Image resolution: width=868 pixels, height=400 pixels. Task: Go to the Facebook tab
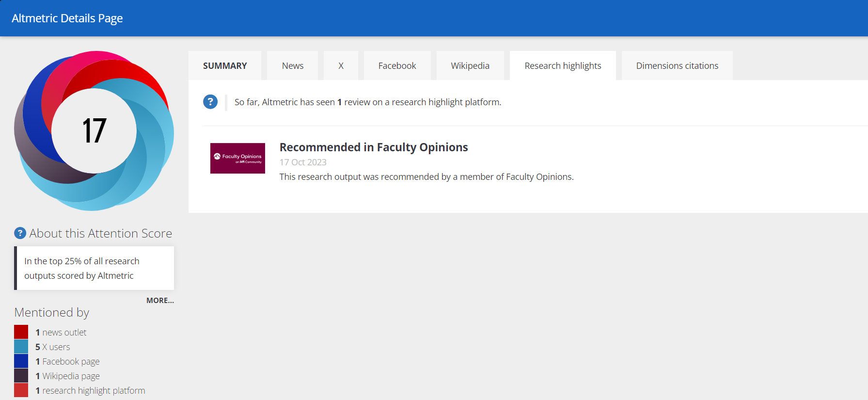(397, 65)
